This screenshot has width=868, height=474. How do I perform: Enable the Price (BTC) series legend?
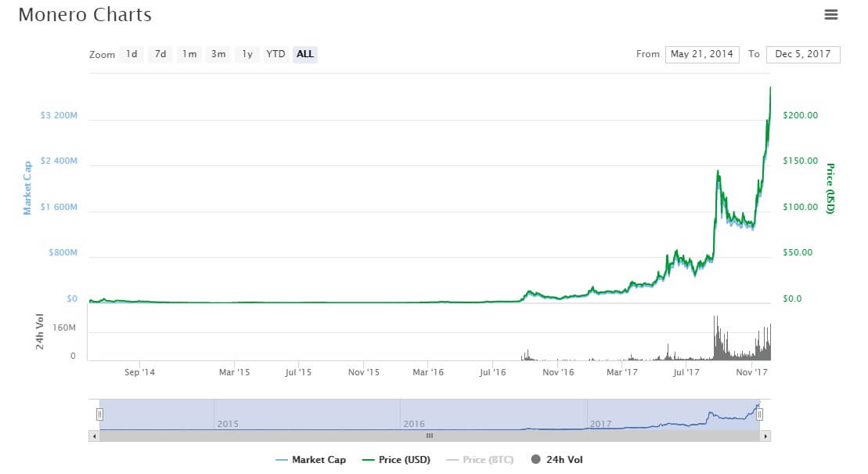coord(480,460)
